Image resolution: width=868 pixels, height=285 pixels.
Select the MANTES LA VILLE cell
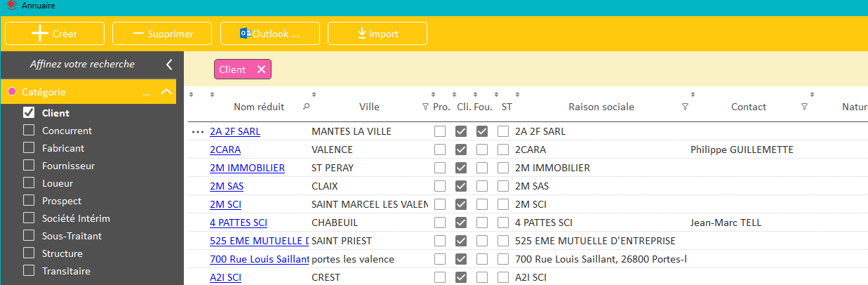[x=352, y=131]
